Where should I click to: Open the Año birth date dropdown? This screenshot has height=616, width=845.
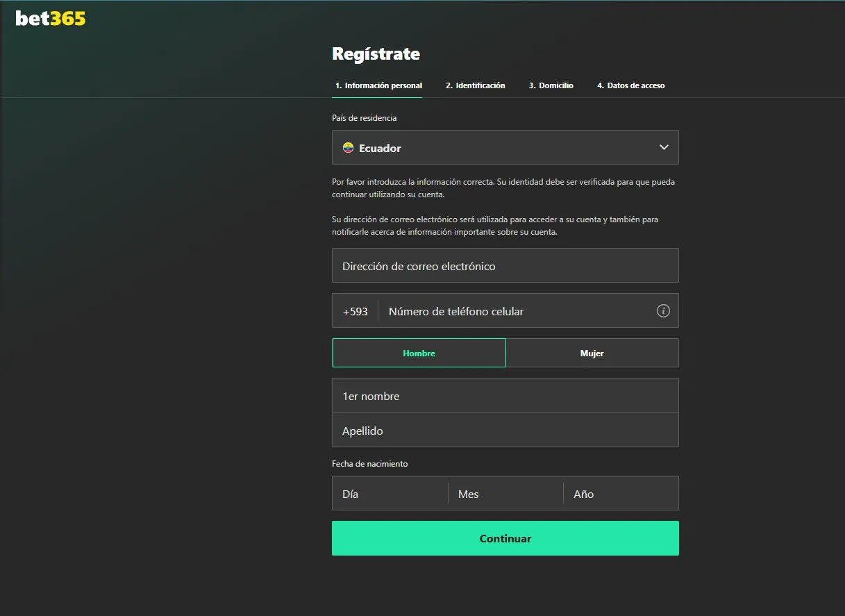click(621, 494)
